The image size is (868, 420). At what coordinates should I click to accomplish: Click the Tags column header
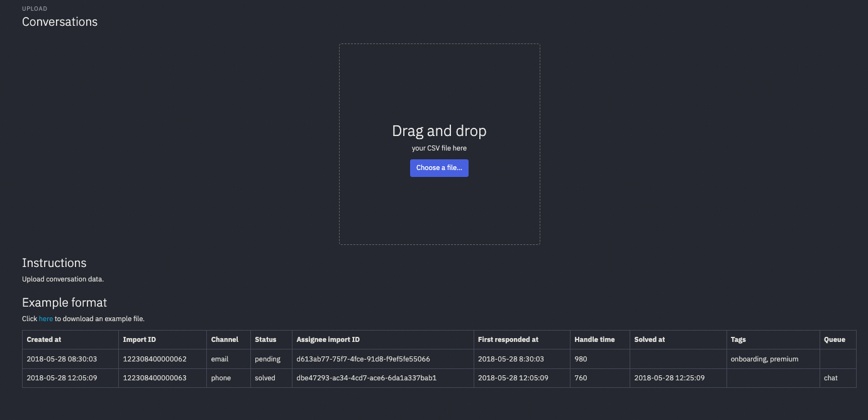pos(773,340)
